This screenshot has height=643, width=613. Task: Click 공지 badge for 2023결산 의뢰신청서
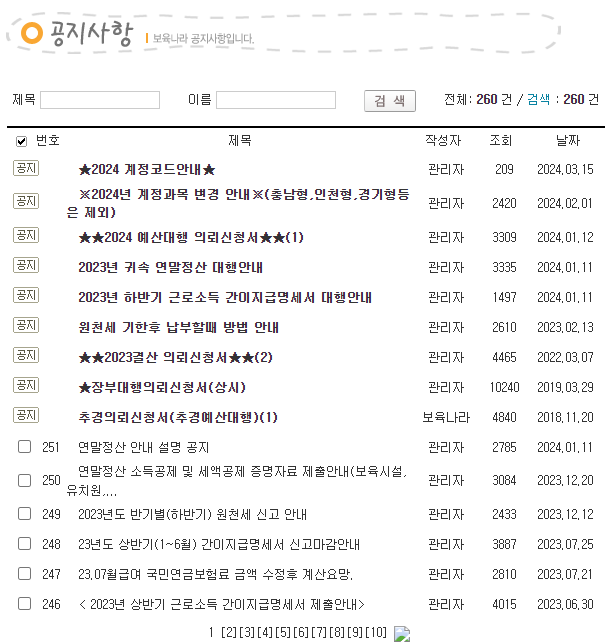[x=26, y=355]
